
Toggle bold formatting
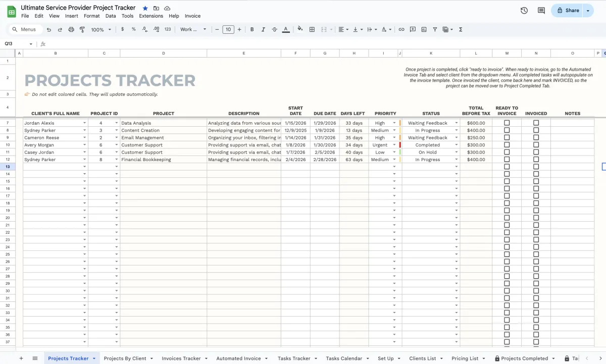(252, 29)
